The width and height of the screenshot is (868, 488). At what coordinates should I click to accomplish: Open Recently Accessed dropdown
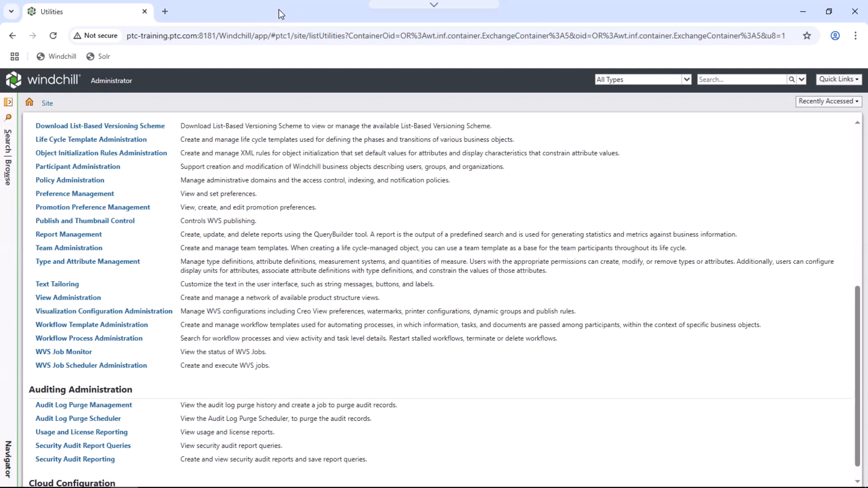pos(828,101)
